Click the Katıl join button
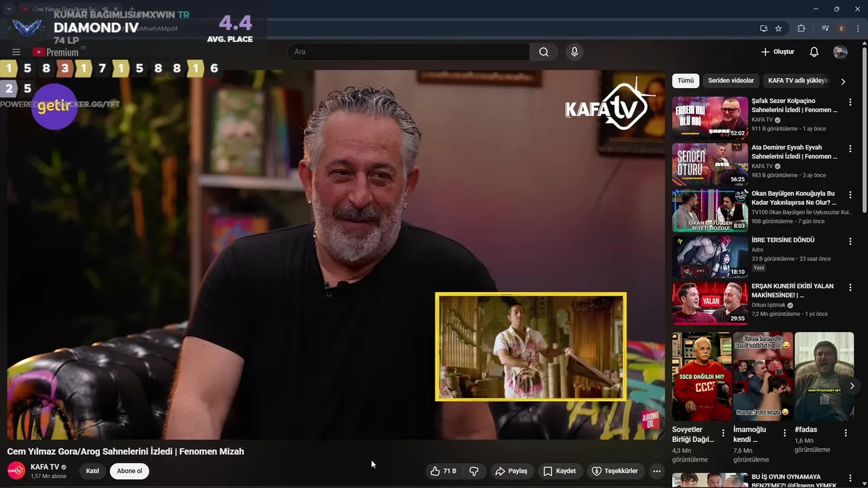 (x=92, y=471)
